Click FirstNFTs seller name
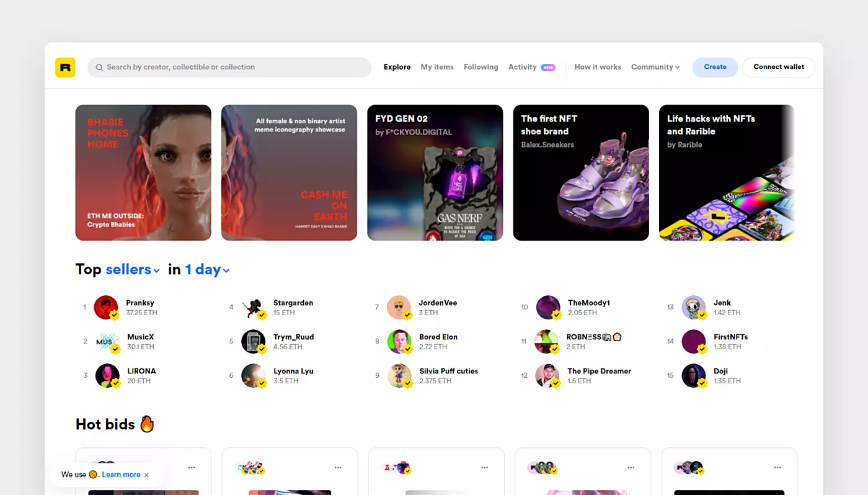This screenshot has height=495, width=868. click(730, 337)
